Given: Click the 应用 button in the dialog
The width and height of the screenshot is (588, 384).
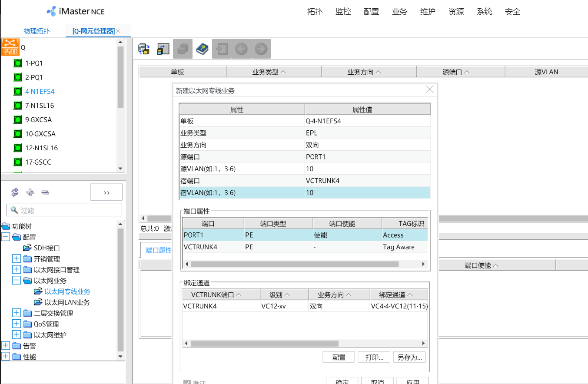Looking at the screenshot, I should 412,381.
